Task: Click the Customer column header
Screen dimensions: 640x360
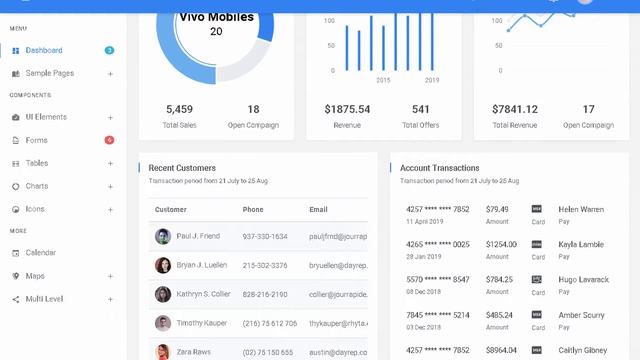Action: click(171, 209)
